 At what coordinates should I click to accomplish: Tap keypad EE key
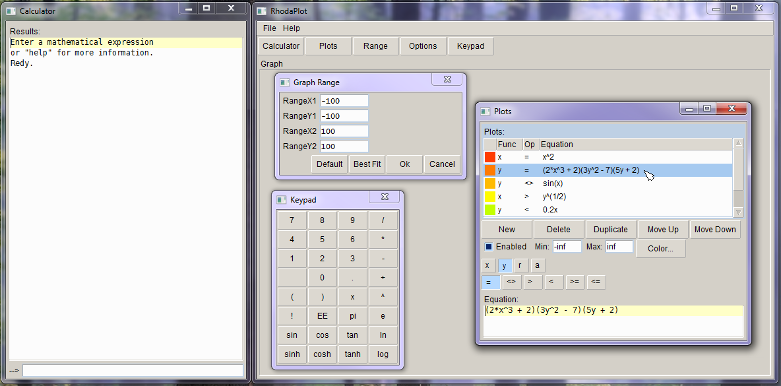coord(322,316)
